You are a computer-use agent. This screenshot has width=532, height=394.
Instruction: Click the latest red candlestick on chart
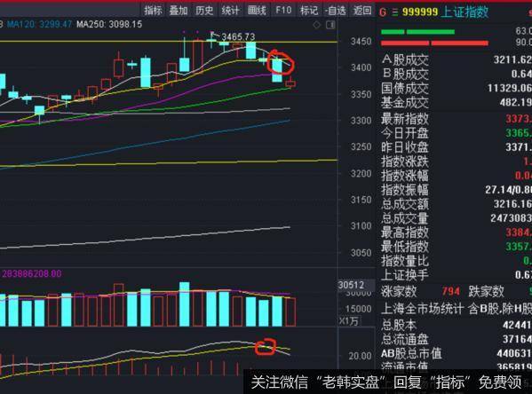click(290, 83)
